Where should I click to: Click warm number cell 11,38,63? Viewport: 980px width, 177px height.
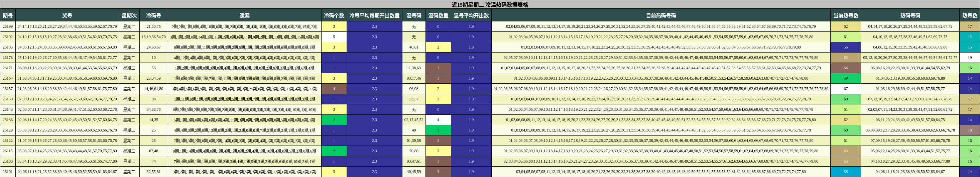pos(413,68)
